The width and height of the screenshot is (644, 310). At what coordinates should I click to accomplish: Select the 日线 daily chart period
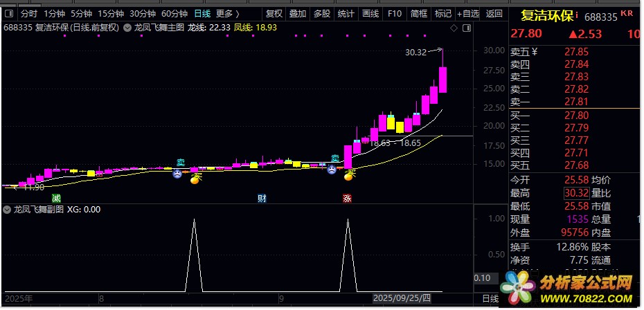coord(202,14)
